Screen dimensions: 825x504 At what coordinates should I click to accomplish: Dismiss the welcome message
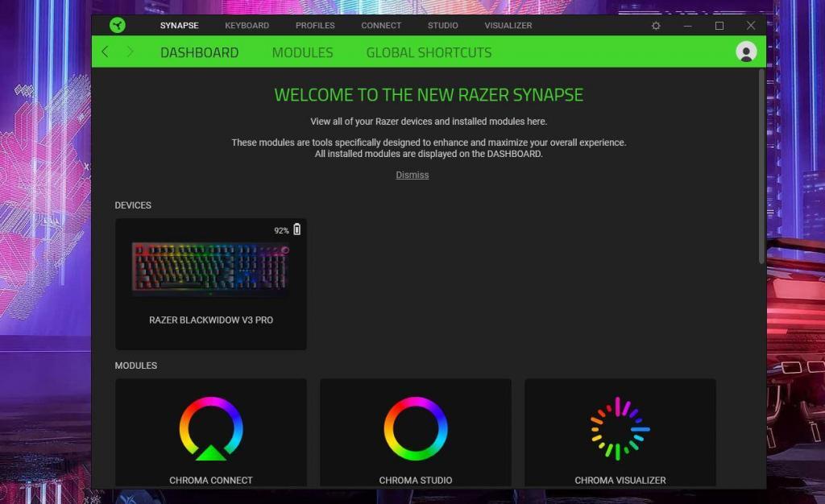point(412,175)
